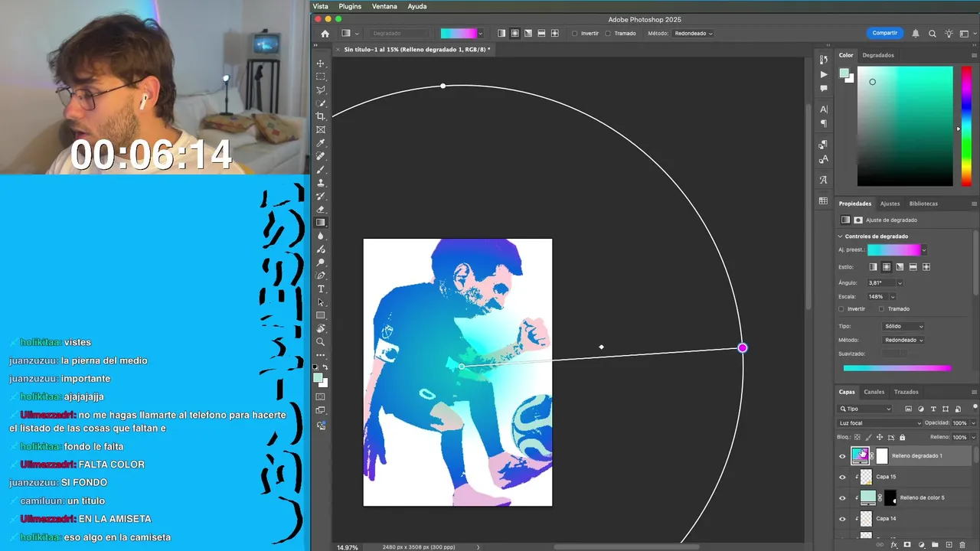This screenshot has height=551, width=980.
Task: Check Invertir in Properties panel
Action: 841,309
